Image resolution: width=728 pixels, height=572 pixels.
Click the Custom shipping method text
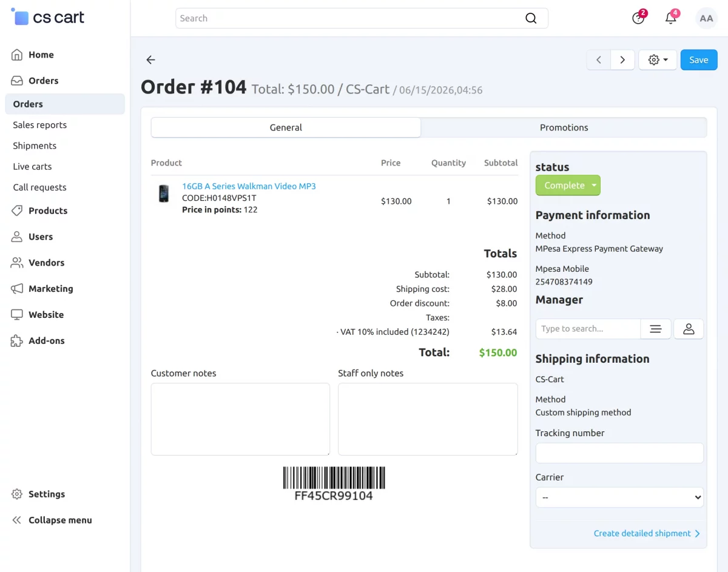pos(584,412)
